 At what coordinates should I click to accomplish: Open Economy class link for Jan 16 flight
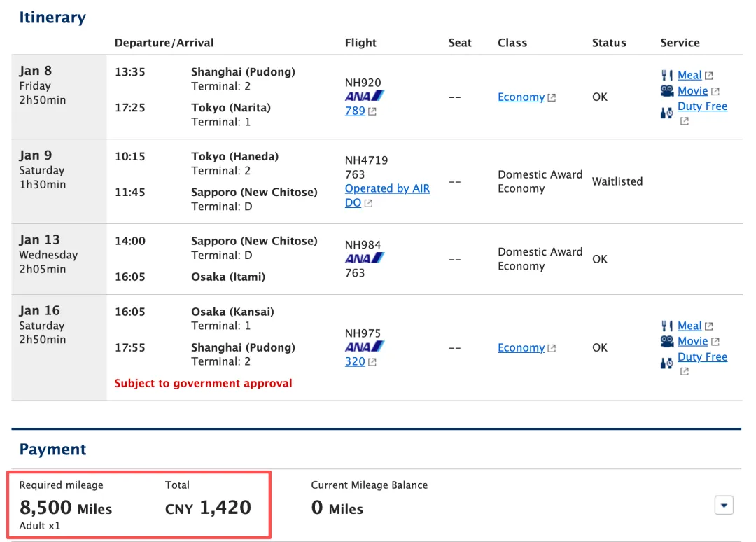pos(521,347)
